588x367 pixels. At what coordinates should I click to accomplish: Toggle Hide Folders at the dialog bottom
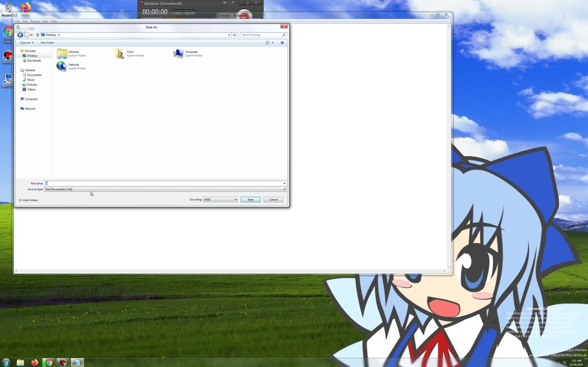point(28,200)
